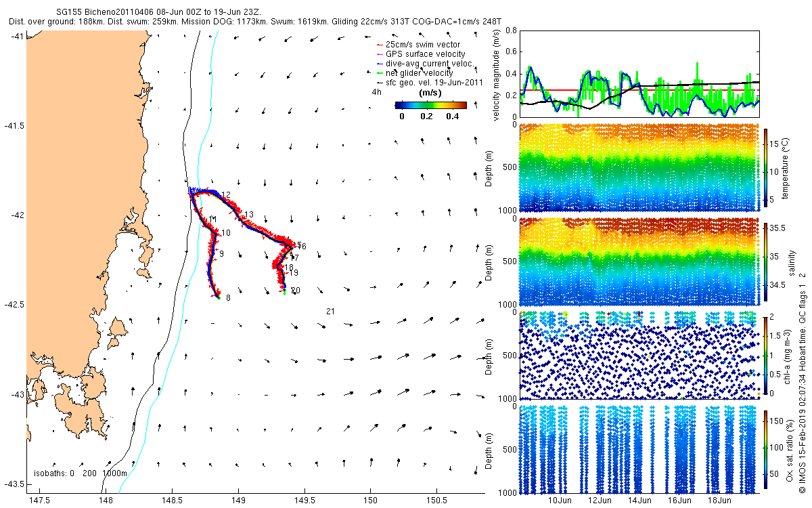Click map latitude tick '-41.5'

coord(14,126)
